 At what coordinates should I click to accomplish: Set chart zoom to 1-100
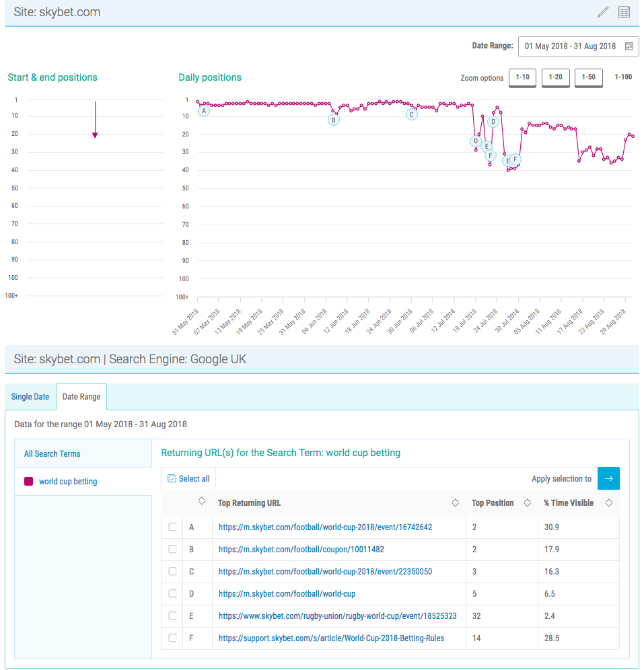(623, 77)
